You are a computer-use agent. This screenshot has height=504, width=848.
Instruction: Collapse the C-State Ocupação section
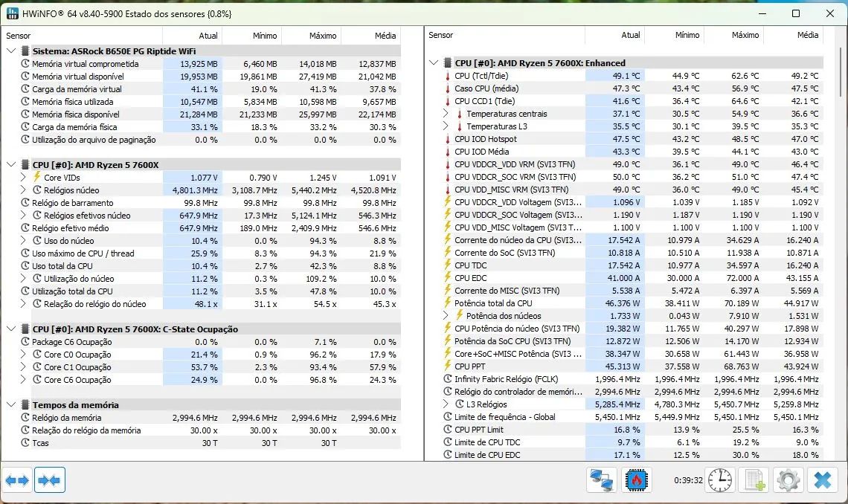pos(11,329)
